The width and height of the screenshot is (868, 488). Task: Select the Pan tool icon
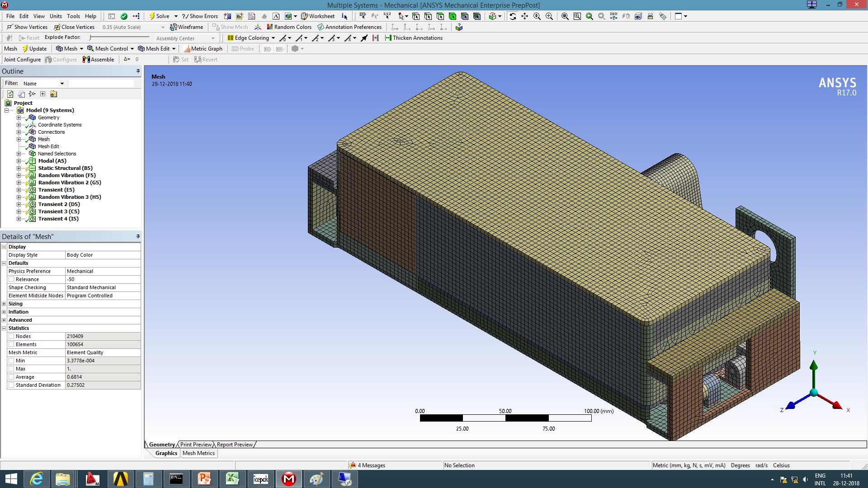(524, 16)
